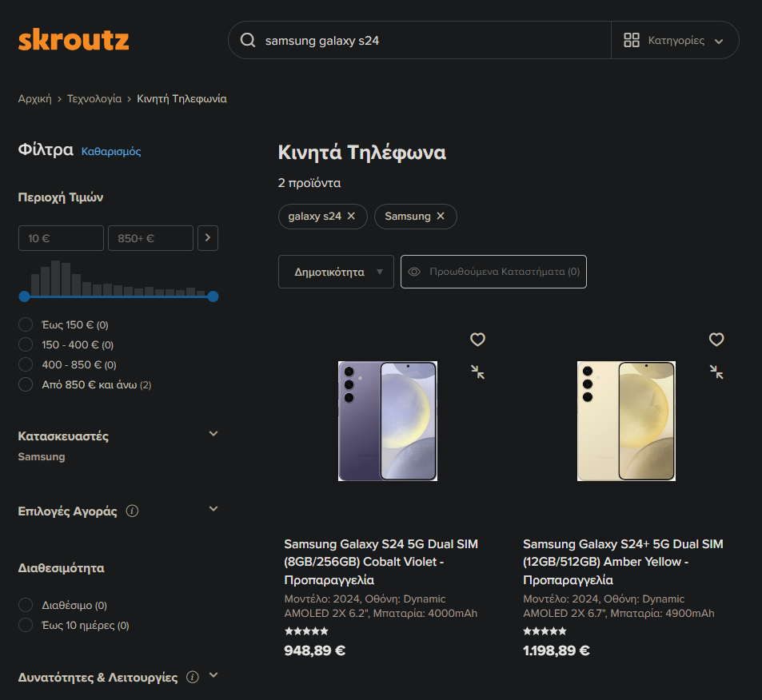Click info icon beside Επιλογές Αγοράς
The width and height of the screenshot is (762, 700).
[x=132, y=511]
